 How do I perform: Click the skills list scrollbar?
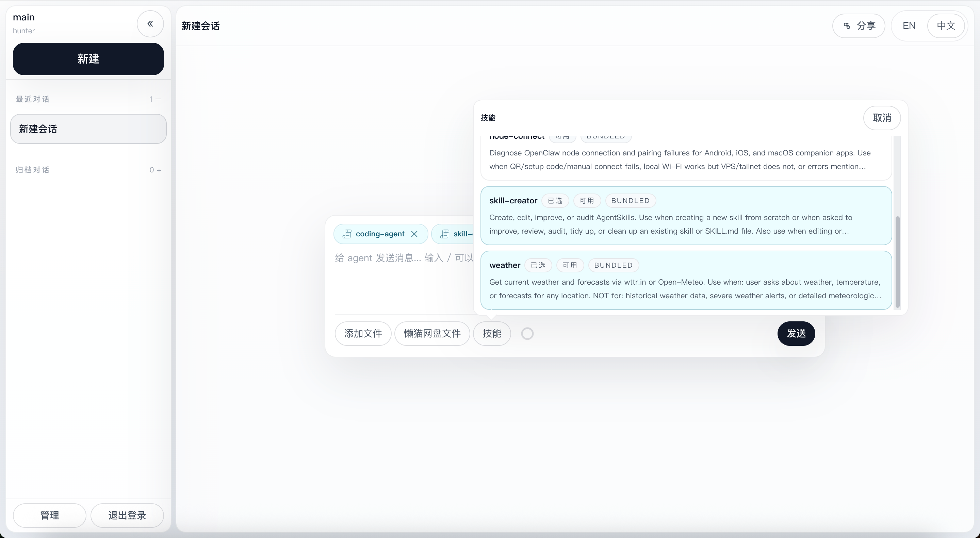[897, 262]
